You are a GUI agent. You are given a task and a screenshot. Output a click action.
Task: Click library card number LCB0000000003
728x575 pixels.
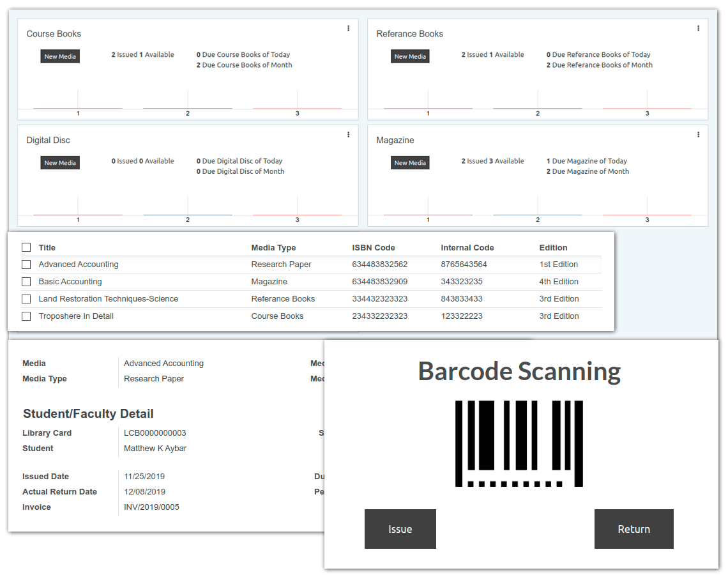point(155,433)
